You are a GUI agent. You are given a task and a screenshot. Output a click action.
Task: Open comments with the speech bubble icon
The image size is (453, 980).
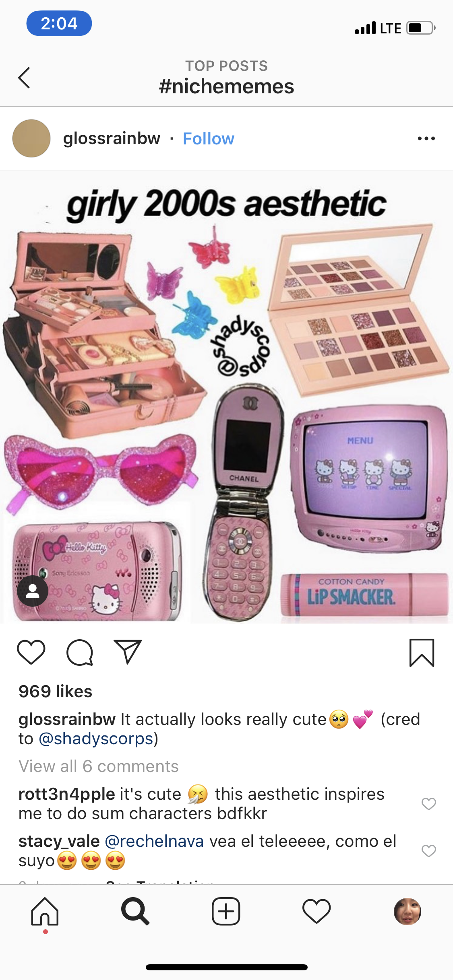pyautogui.click(x=80, y=652)
